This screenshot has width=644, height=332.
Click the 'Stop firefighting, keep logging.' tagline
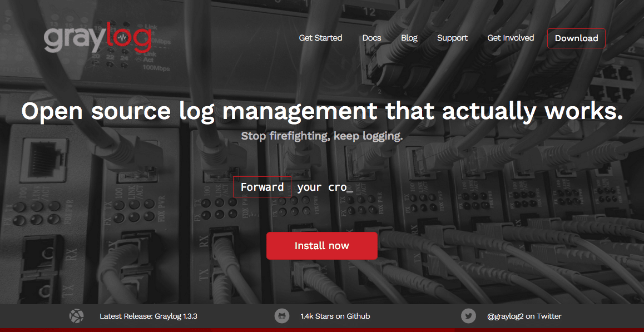pyautogui.click(x=322, y=136)
